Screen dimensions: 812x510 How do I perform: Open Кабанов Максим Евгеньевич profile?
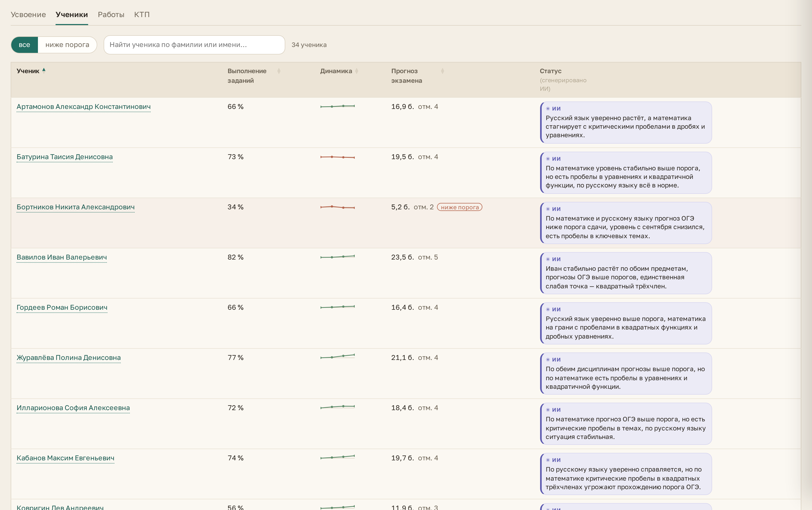[x=65, y=458]
